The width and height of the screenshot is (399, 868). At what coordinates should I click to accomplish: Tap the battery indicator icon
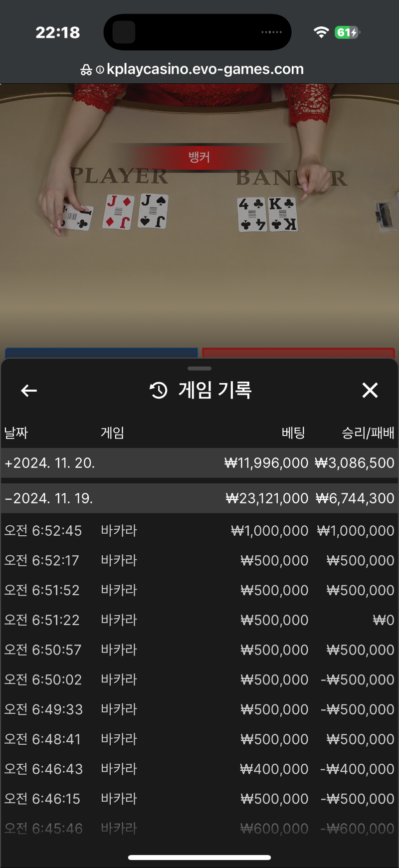tap(348, 32)
